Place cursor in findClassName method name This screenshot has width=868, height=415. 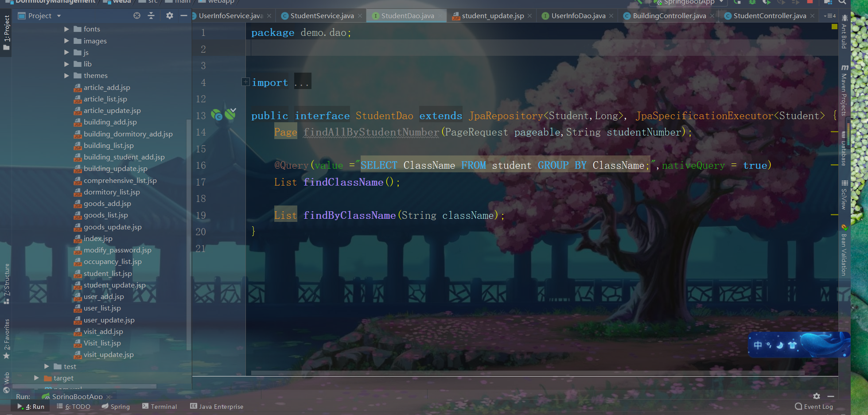343,182
